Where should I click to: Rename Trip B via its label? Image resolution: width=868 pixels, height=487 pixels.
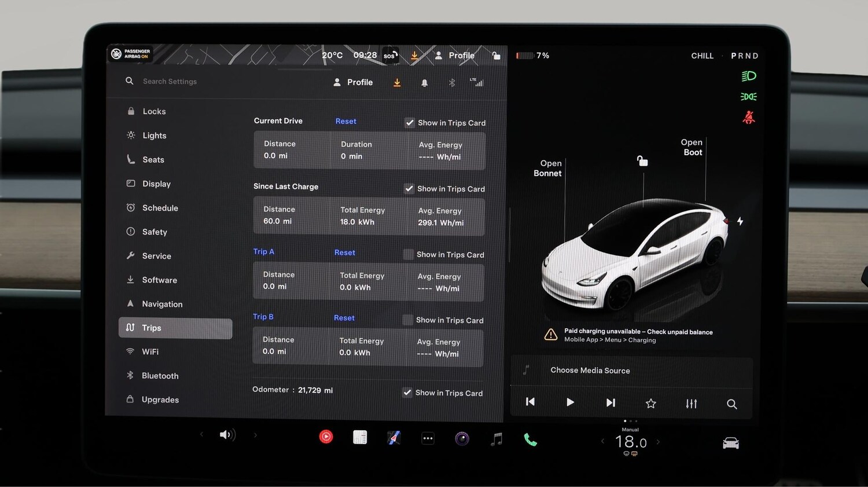click(x=263, y=317)
